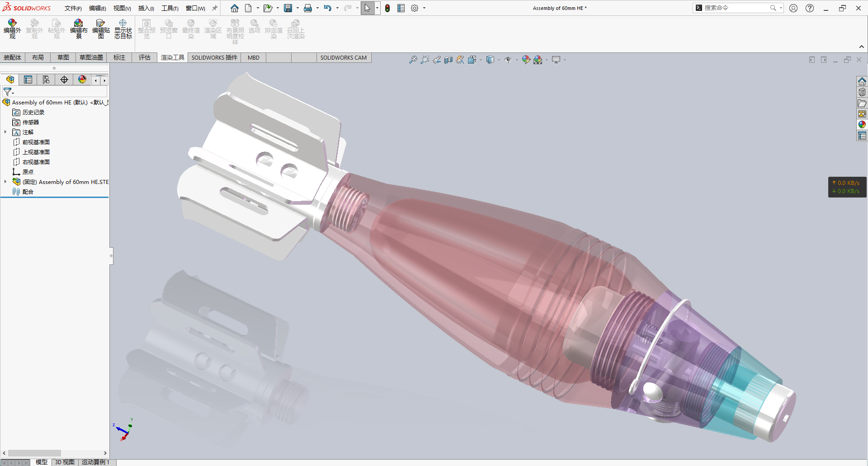Open the FeatureManager design tree tab
The width and height of the screenshot is (868, 466).
10,80
